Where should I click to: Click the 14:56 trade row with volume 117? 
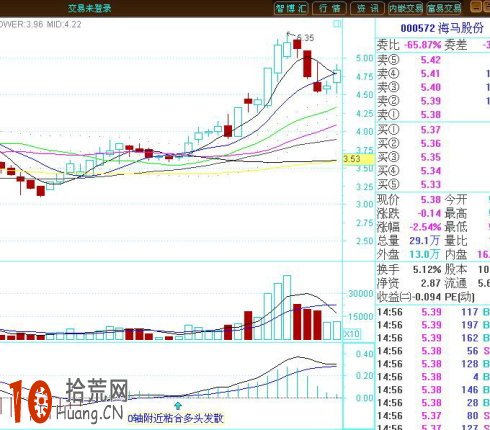tap(433, 312)
